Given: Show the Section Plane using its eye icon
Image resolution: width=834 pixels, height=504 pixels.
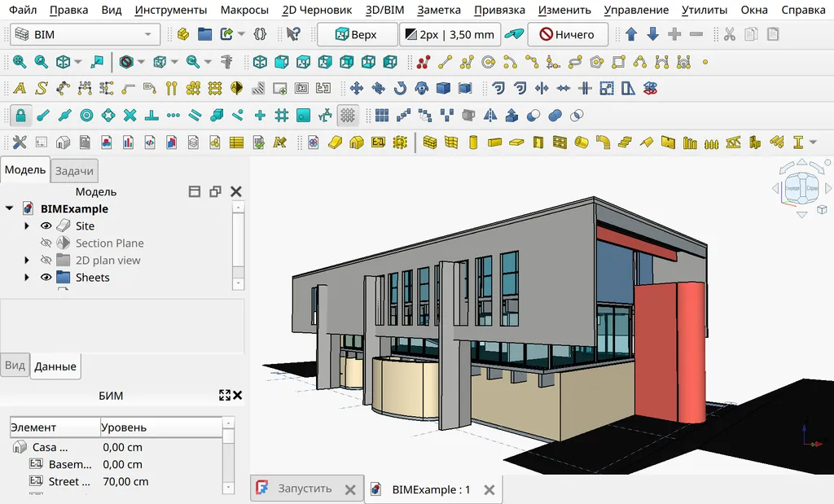Looking at the screenshot, I should [x=46, y=243].
